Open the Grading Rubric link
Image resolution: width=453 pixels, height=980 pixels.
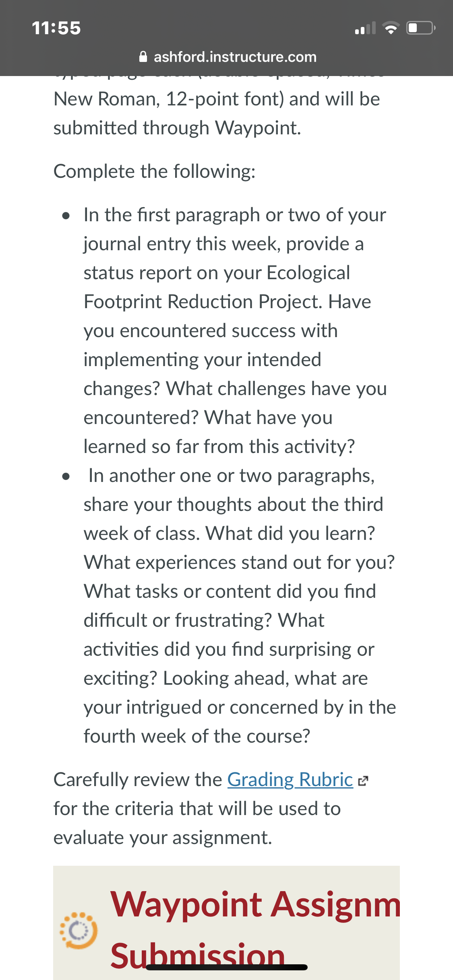290,780
